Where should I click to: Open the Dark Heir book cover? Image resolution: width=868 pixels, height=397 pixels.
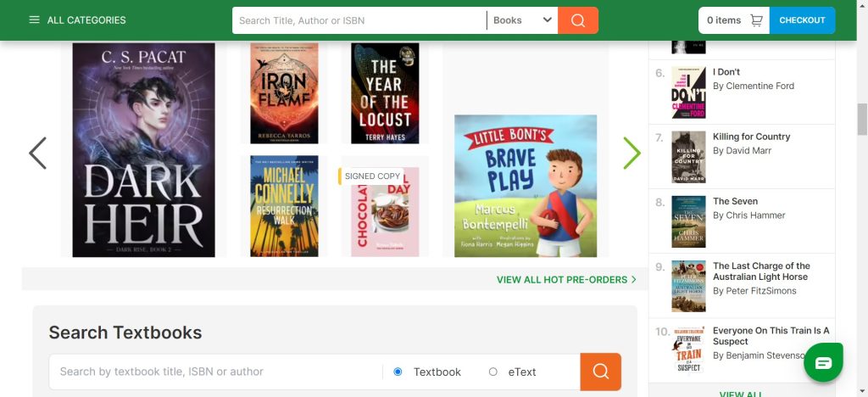[x=143, y=150]
